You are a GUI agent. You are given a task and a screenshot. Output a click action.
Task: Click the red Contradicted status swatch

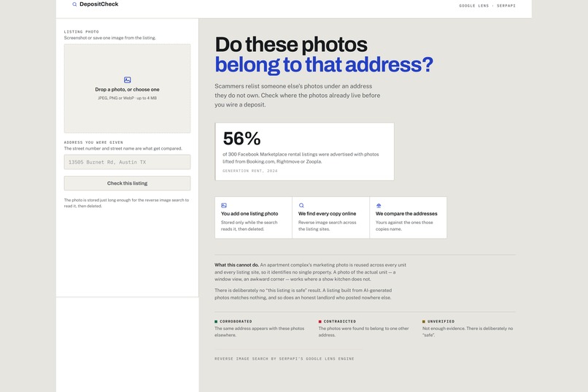point(320,321)
